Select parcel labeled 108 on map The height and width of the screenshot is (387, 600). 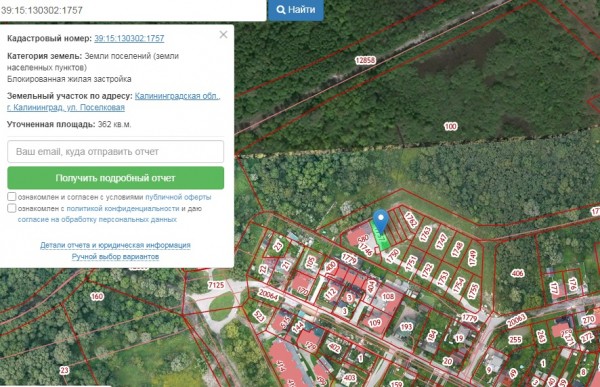coord(388,296)
